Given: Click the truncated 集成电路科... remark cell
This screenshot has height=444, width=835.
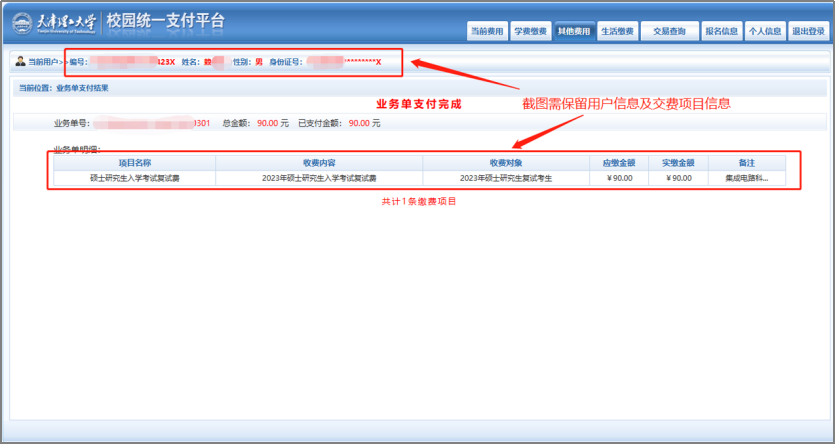Looking at the screenshot, I should pos(746,178).
